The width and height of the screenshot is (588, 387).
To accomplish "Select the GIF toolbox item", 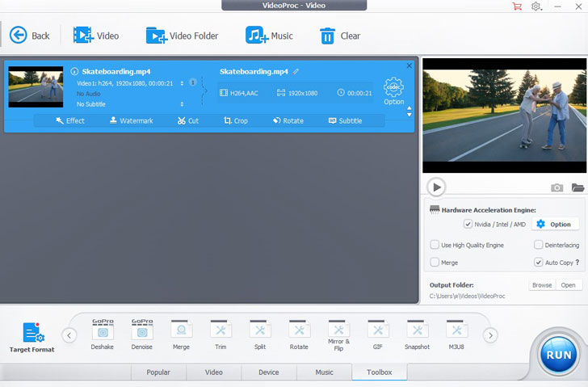I will (x=378, y=334).
